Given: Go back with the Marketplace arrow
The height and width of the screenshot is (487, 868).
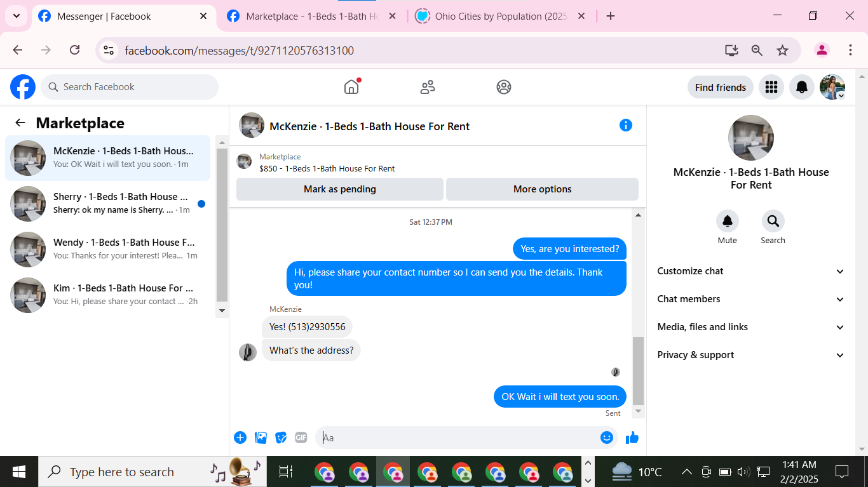Looking at the screenshot, I should [20, 123].
